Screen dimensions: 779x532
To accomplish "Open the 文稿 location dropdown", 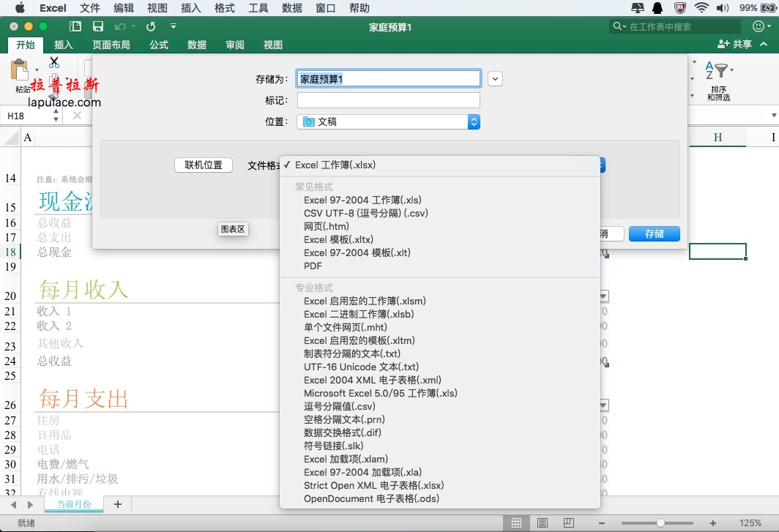I will coord(389,121).
